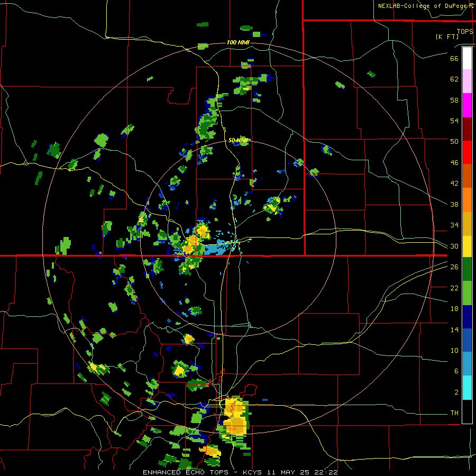
Task: Click the 2 legend value
Action: coord(456,392)
